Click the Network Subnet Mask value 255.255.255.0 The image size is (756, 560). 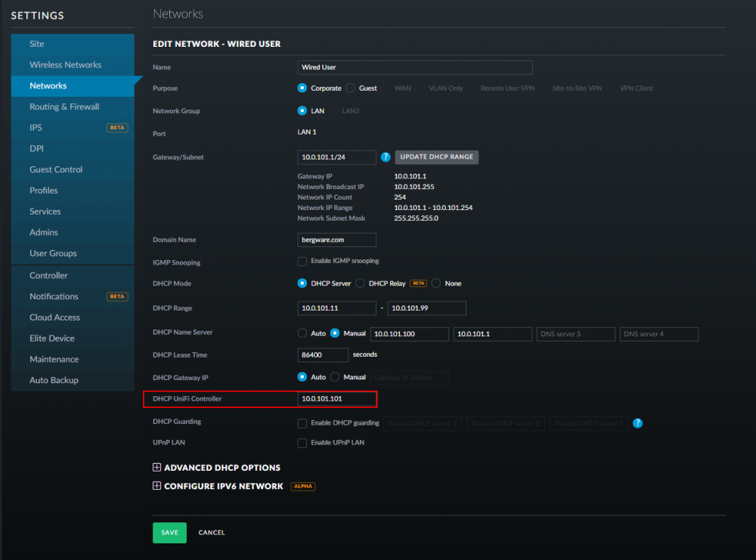pyautogui.click(x=416, y=218)
